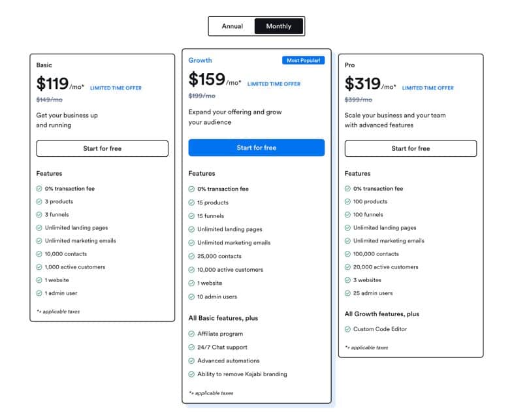512x420 pixels.
Task: Click Start for free under Basic plan
Action: point(102,148)
